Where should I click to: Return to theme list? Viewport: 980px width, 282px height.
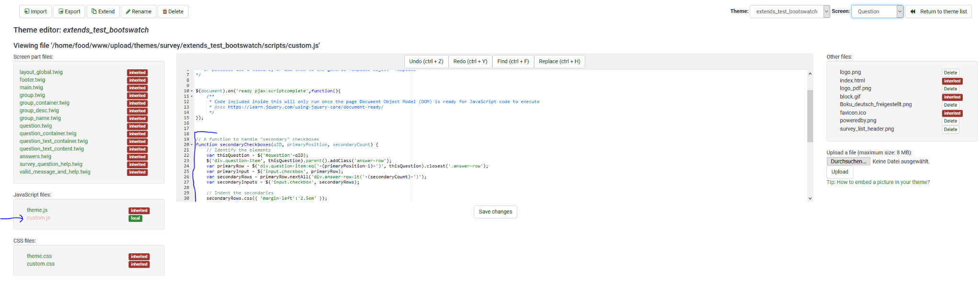point(938,11)
